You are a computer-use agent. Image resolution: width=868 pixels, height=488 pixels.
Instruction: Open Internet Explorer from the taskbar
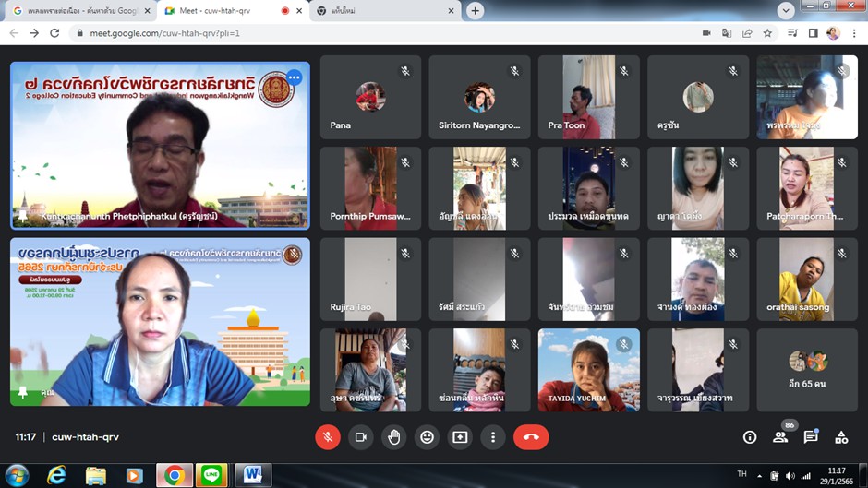[x=56, y=476]
